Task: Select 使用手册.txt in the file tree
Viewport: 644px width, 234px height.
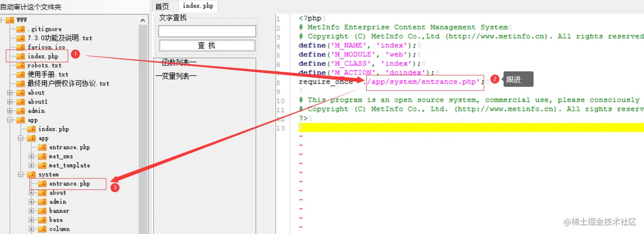Action: point(48,75)
